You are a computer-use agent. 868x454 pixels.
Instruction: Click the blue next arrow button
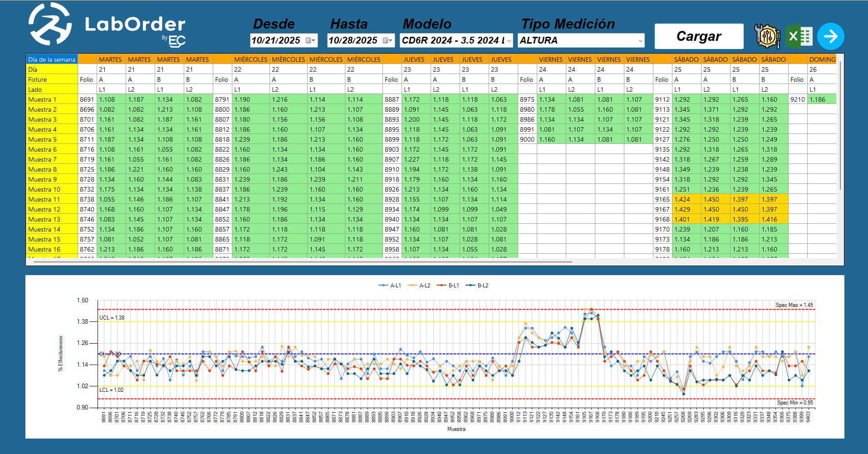tap(830, 36)
